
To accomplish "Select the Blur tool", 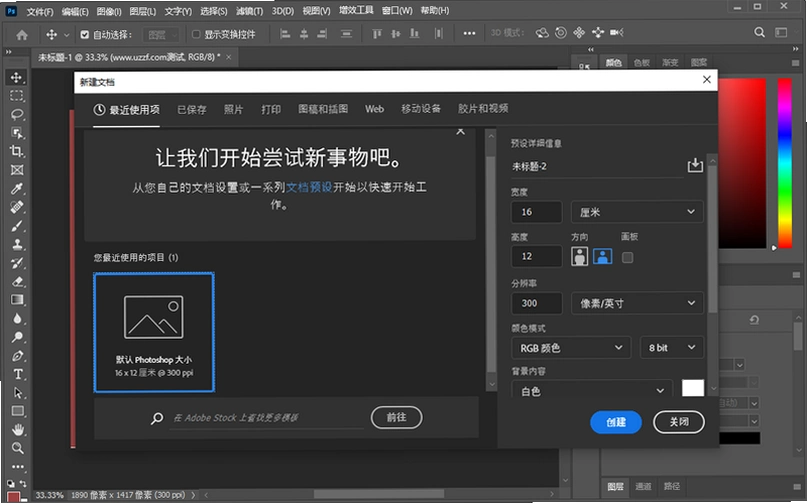I will [x=16, y=319].
